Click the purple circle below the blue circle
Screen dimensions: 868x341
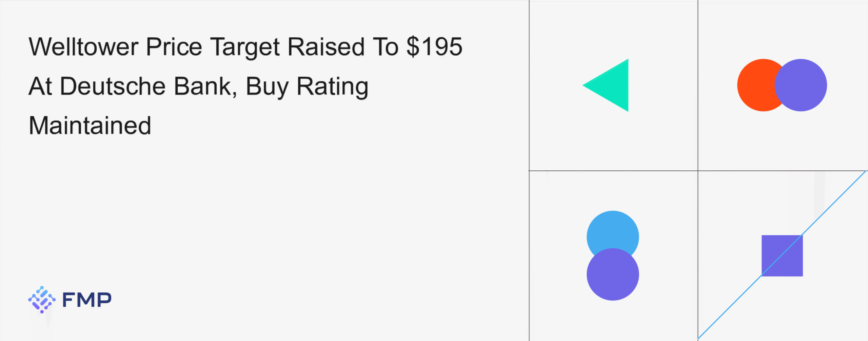coord(613,276)
